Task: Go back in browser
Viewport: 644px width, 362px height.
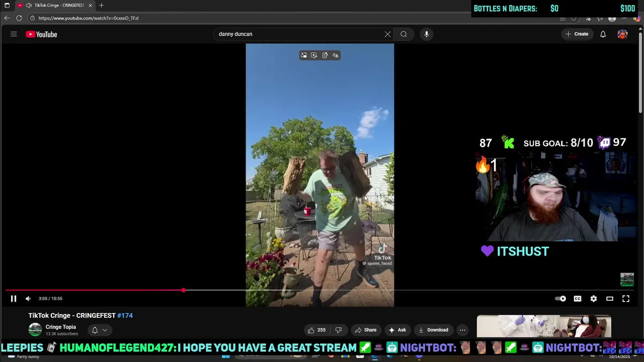Action: click(7, 18)
